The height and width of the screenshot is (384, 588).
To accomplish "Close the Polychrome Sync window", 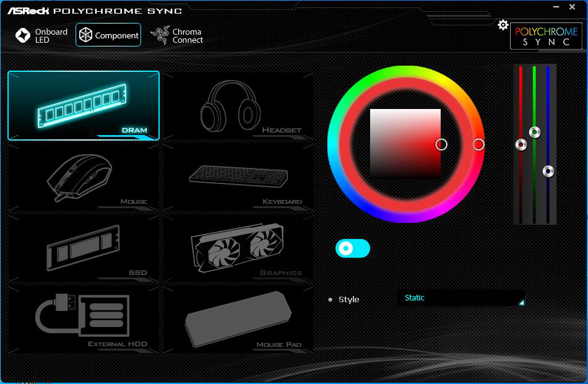I will pos(573,7).
